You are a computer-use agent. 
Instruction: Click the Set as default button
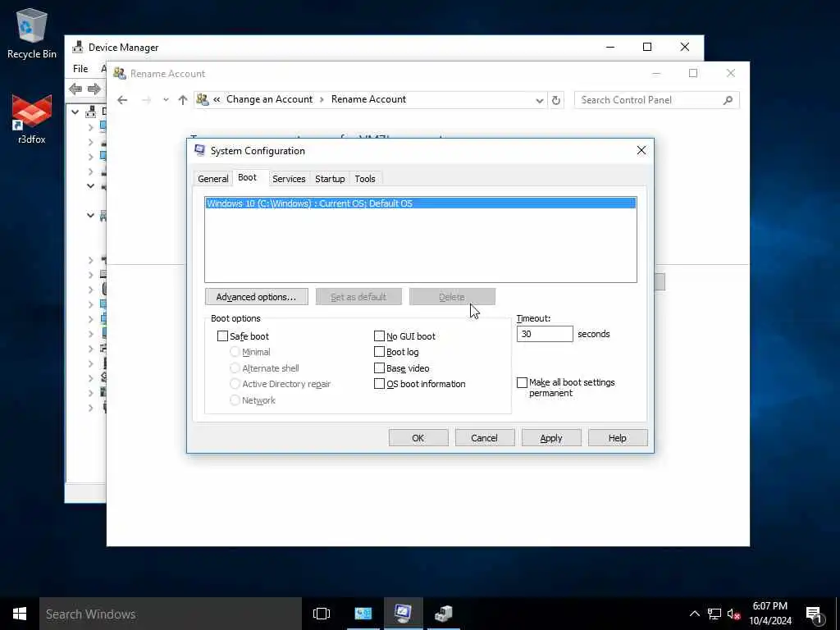click(358, 297)
